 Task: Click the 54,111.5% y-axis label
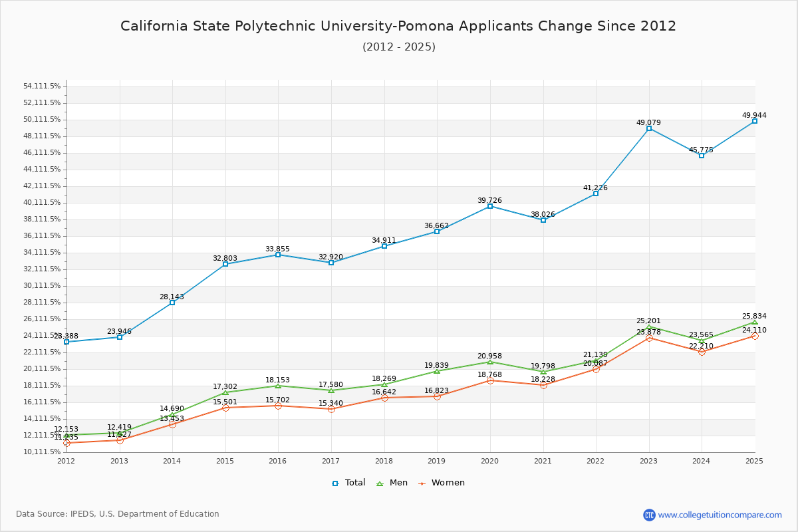pyautogui.click(x=42, y=86)
